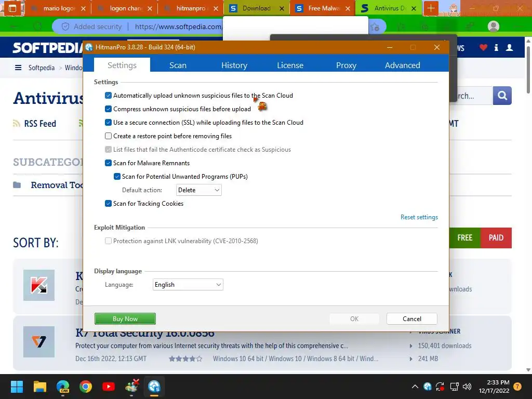Close the Download browser tab
The image size is (532, 399).
click(282, 8)
